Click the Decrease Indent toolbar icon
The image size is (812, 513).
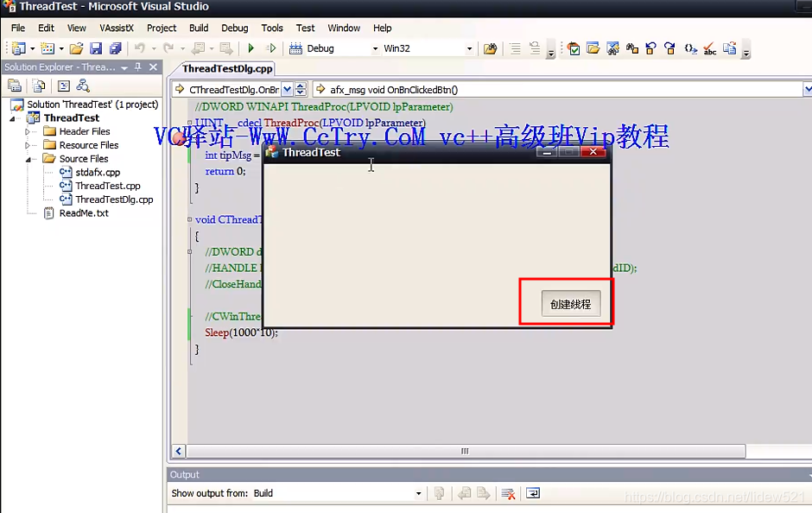pyautogui.click(x=515, y=48)
